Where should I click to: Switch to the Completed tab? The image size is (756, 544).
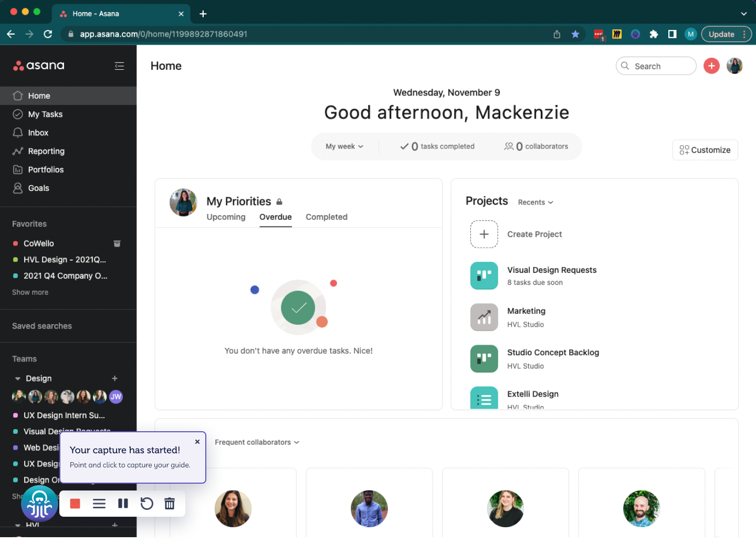pyautogui.click(x=327, y=217)
